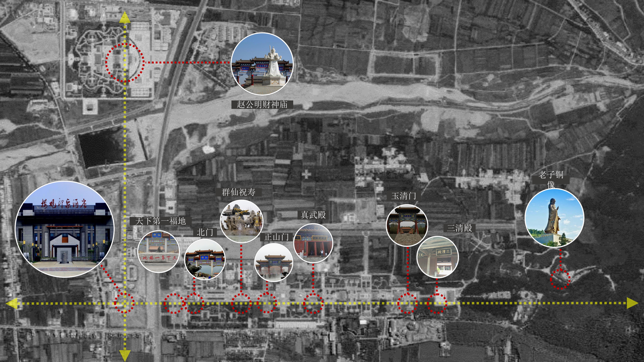644x362 pixels.
Task: Select the 老子铜像 bronze statue photo
Action: click(554, 218)
